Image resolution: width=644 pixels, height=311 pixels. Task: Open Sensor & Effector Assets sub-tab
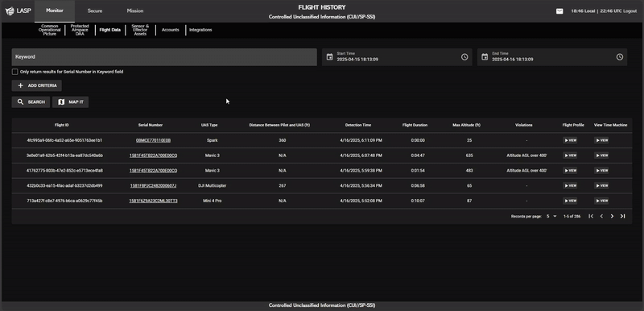[140, 30]
